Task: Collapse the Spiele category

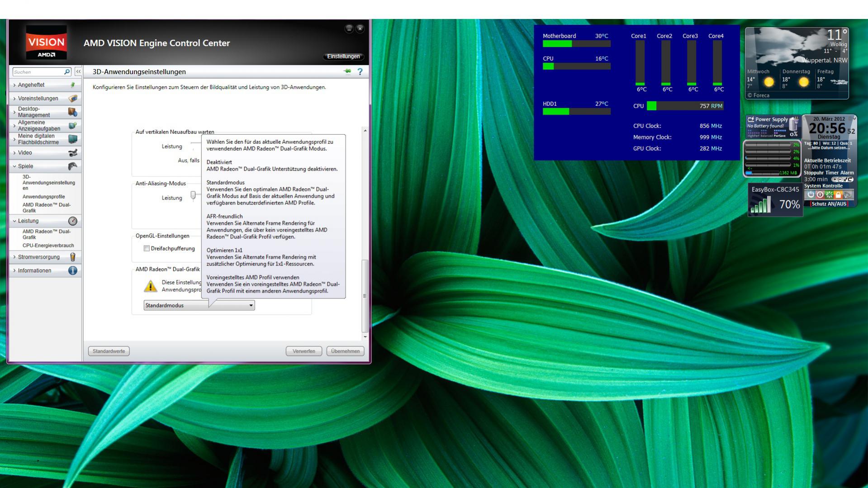Action: tap(45, 166)
